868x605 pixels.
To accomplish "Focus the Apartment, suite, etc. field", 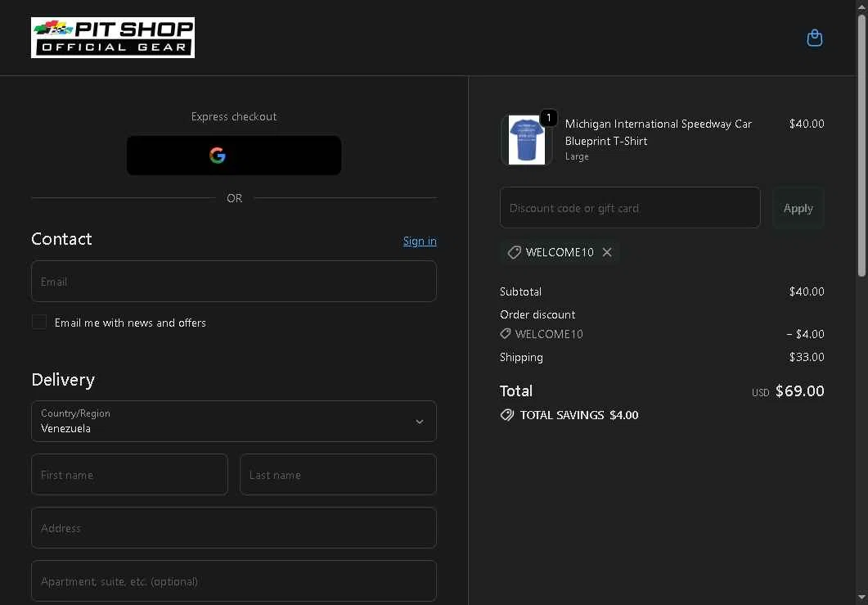I will click(234, 580).
